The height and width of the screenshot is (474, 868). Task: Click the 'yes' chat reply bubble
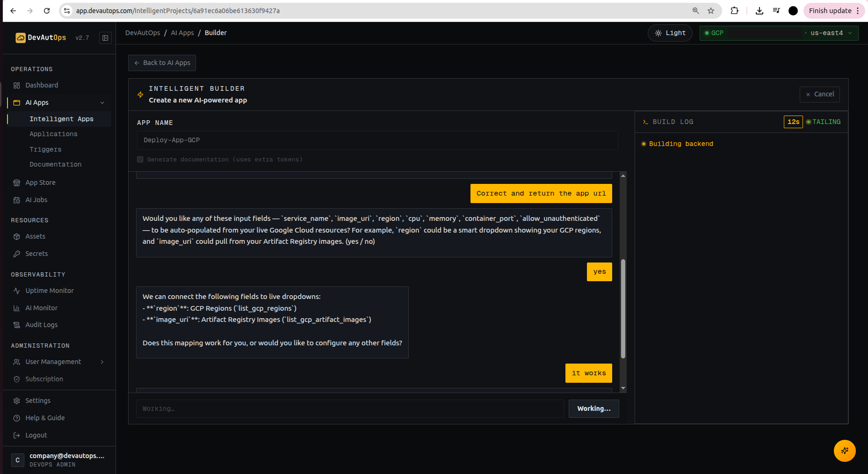[x=600, y=272]
